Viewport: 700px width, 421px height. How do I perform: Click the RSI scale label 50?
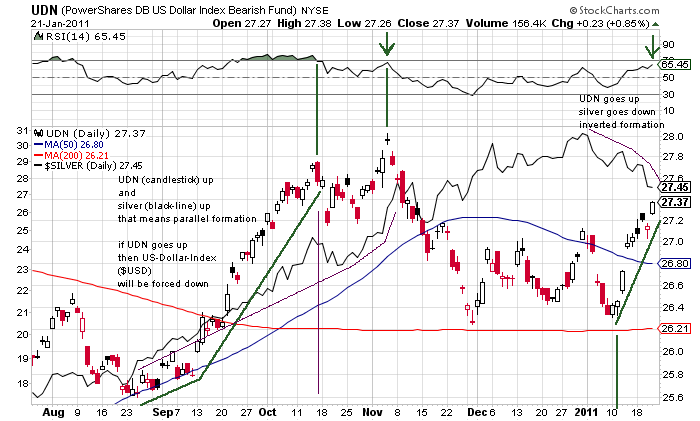point(668,78)
